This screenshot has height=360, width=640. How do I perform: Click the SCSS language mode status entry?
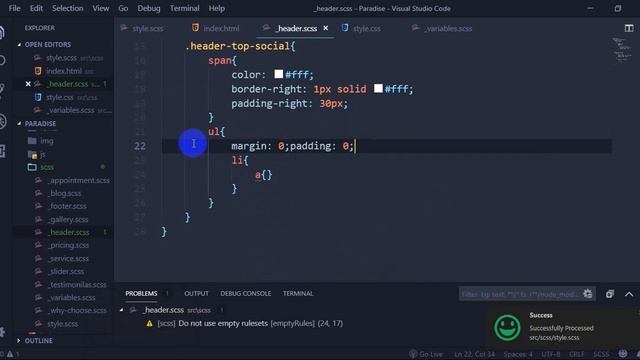[x=601, y=354]
